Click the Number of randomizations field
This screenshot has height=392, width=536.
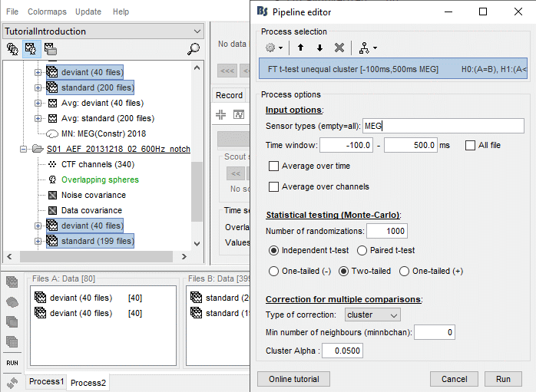pyautogui.click(x=387, y=231)
